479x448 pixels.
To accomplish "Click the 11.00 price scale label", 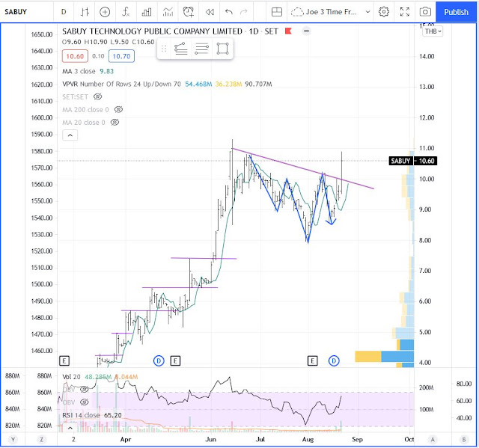I will pyautogui.click(x=427, y=148).
